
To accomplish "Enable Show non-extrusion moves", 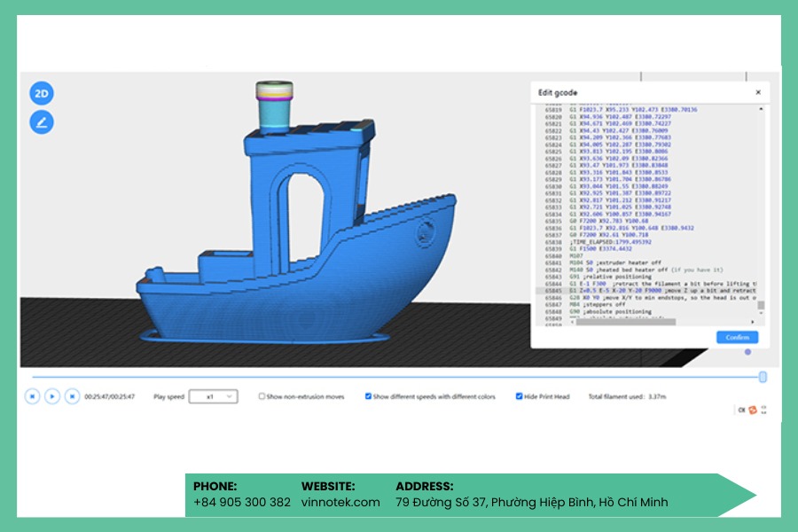I will (x=262, y=396).
